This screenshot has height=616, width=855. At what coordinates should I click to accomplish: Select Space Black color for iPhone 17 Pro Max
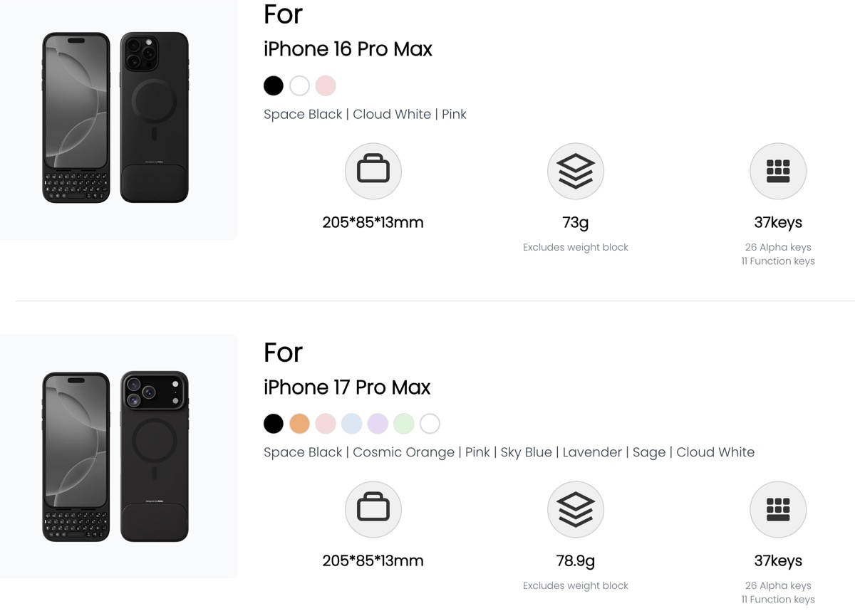pos(274,424)
